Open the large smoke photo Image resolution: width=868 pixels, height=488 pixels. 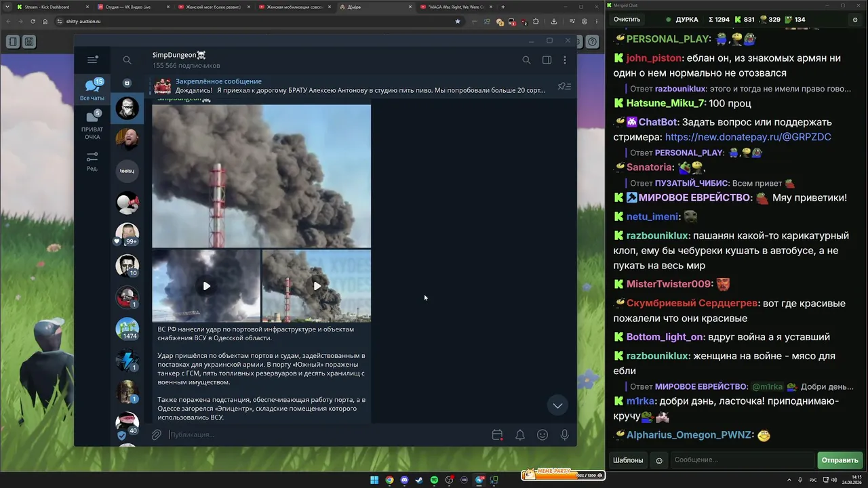tap(261, 176)
